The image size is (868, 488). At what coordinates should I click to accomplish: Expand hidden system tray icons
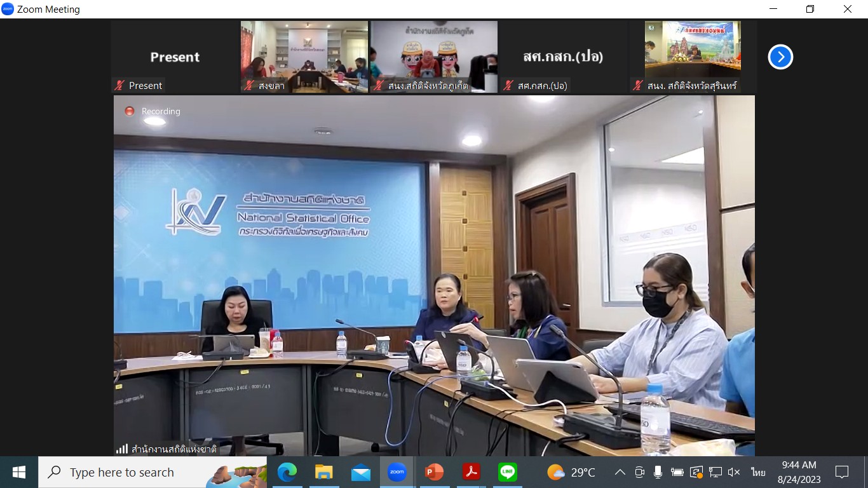620,472
